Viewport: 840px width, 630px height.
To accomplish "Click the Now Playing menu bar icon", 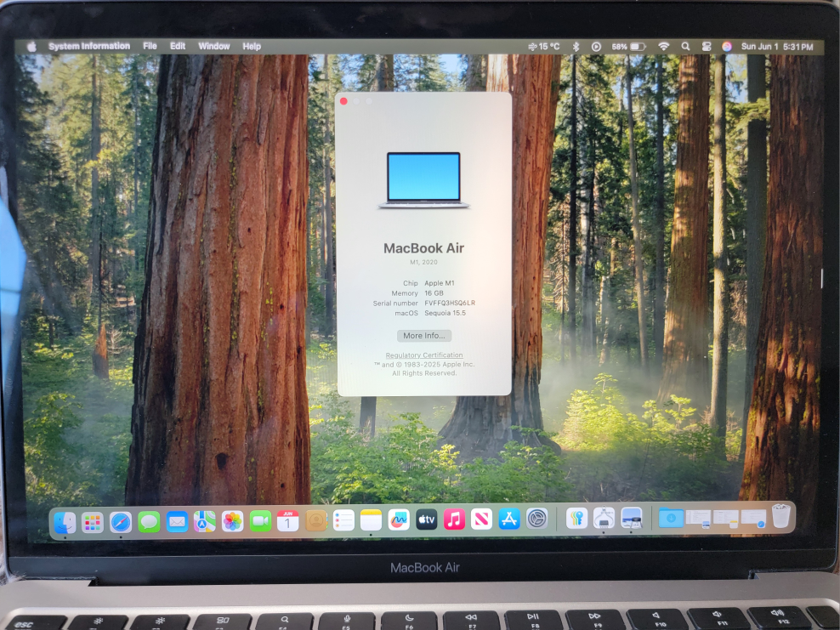I will pyautogui.click(x=596, y=47).
